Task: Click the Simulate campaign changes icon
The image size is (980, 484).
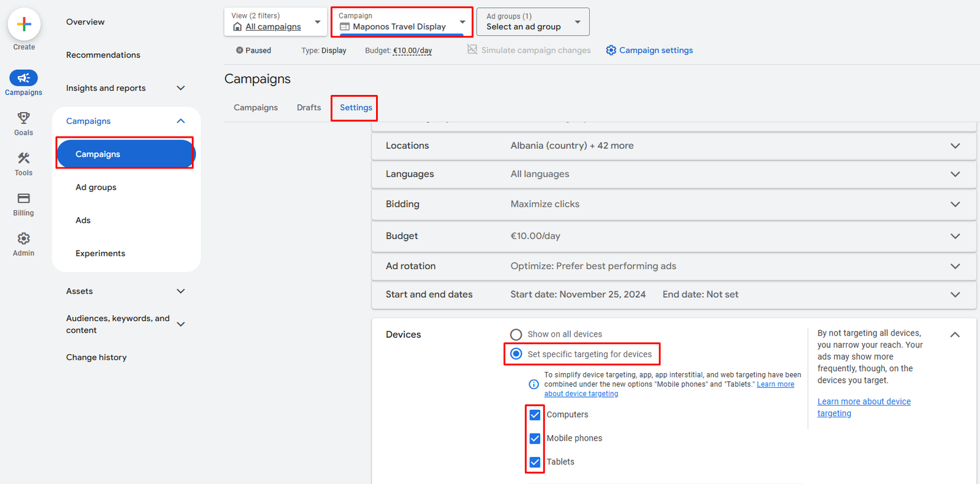Action: click(472, 50)
